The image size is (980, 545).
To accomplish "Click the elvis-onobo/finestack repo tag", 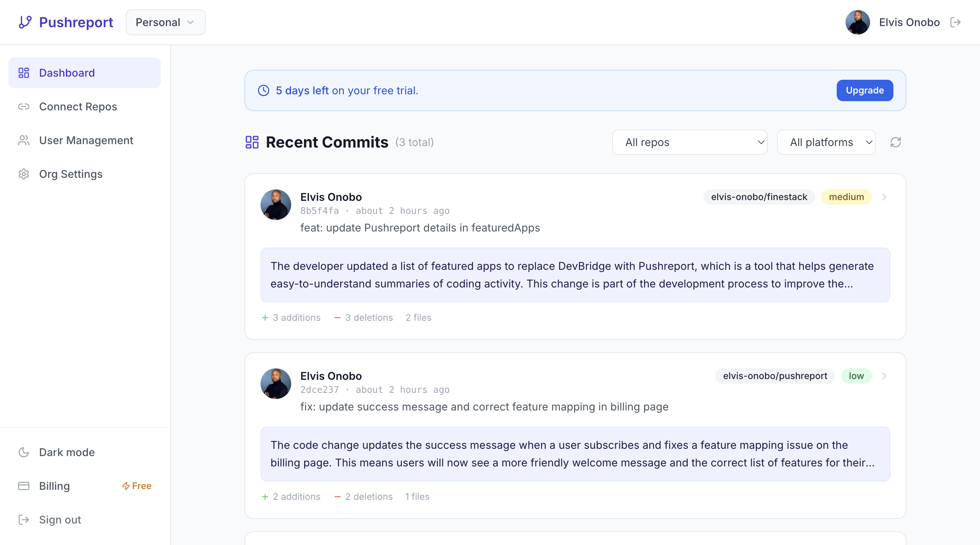I will pos(759,197).
